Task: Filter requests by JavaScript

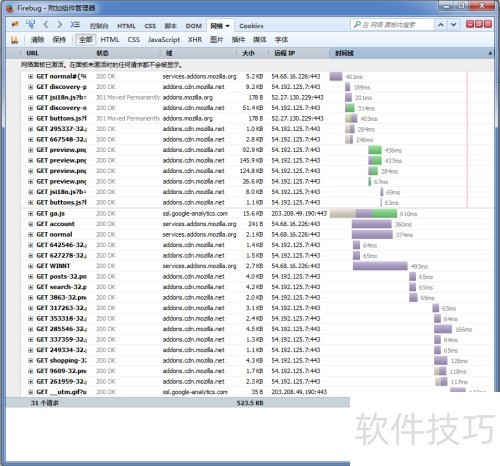Action: pos(164,40)
